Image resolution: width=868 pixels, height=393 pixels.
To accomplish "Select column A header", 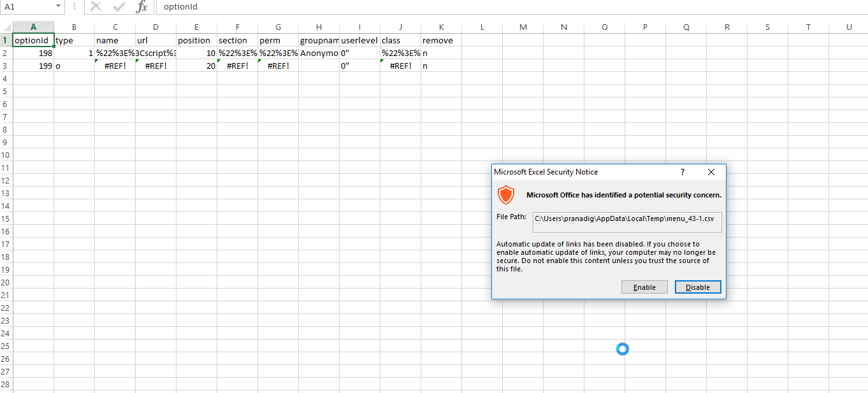I will point(33,27).
